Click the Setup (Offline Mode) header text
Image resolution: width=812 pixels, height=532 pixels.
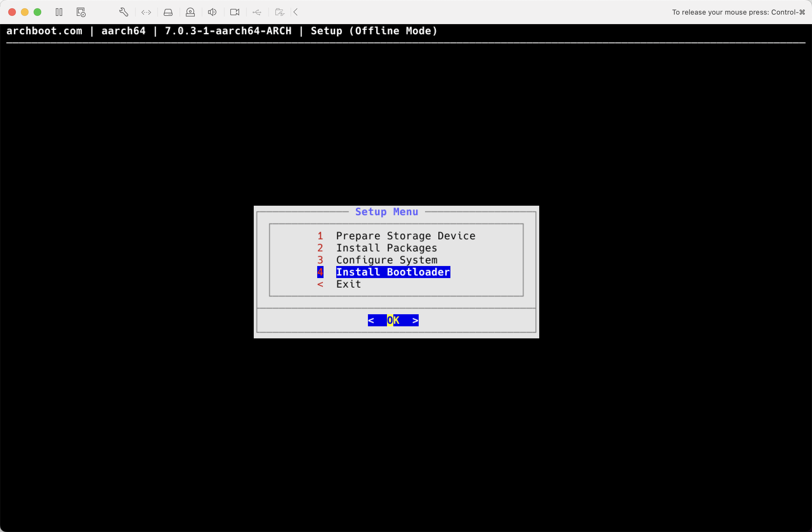[374, 31]
